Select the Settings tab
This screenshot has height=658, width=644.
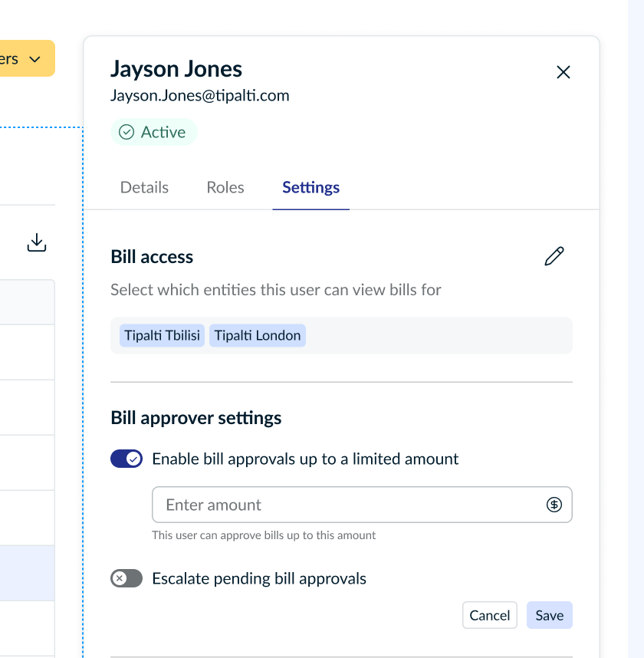(310, 187)
